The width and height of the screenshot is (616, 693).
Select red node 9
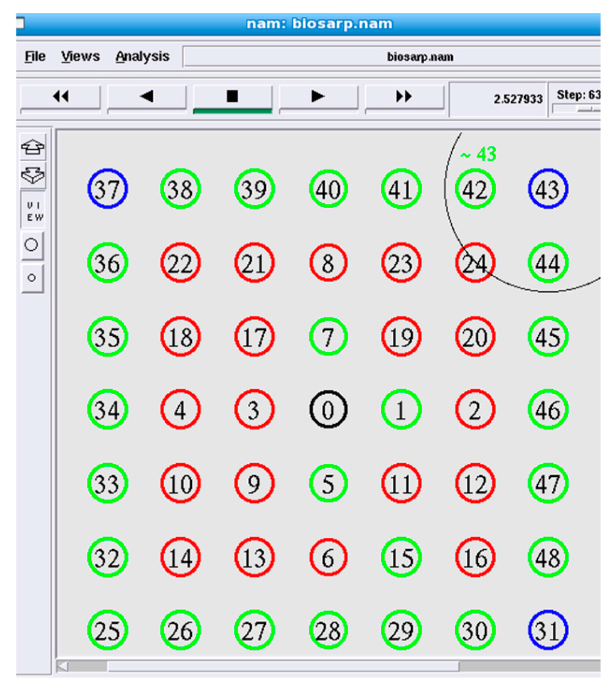[254, 484]
